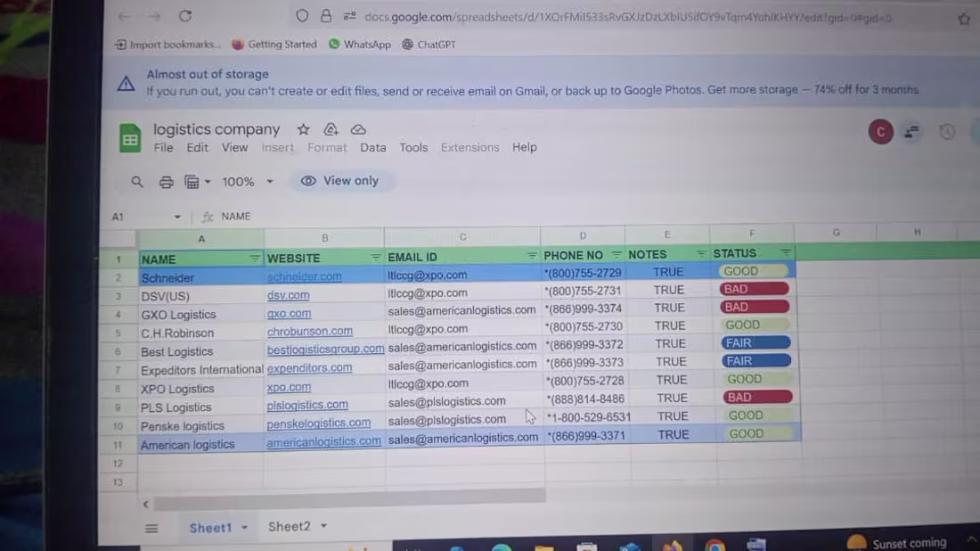Click the browser back arrow
The height and width of the screenshot is (551, 980).
click(x=125, y=17)
